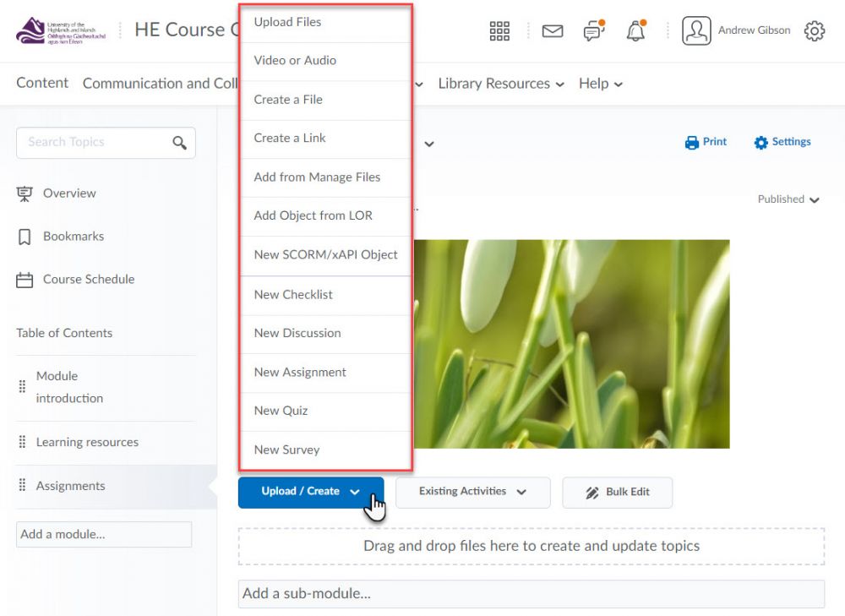Open the admin tools gear icon
This screenshot has height=616, width=845.
tap(815, 30)
